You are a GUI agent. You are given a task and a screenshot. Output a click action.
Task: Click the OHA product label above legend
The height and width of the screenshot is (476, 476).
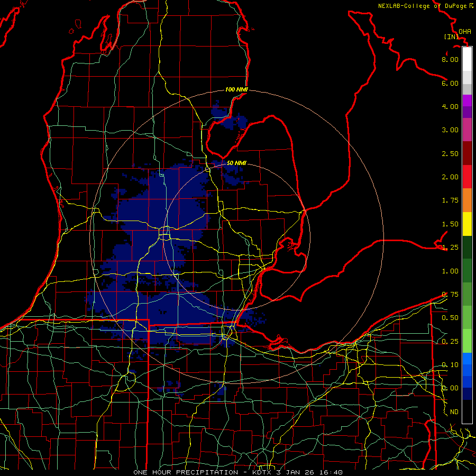[465, 31]
